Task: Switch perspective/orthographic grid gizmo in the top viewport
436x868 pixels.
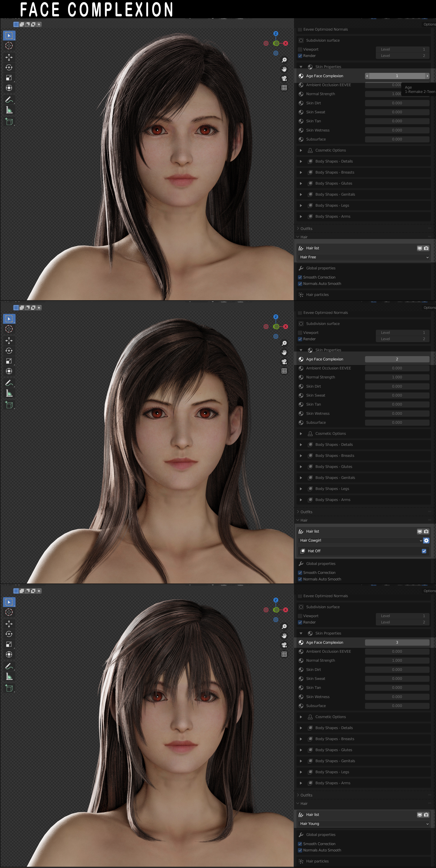Action: click(284, 88)
